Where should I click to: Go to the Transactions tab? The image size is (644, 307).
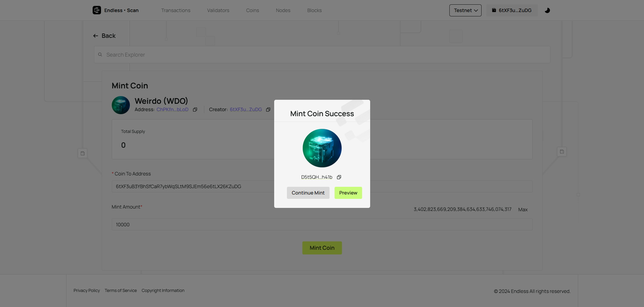click(176, 10)
